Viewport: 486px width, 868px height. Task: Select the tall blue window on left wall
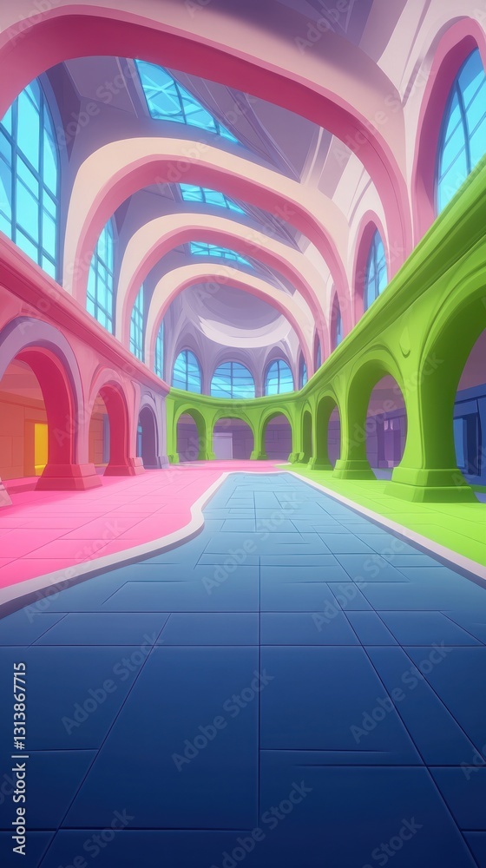tap(29, 180)
